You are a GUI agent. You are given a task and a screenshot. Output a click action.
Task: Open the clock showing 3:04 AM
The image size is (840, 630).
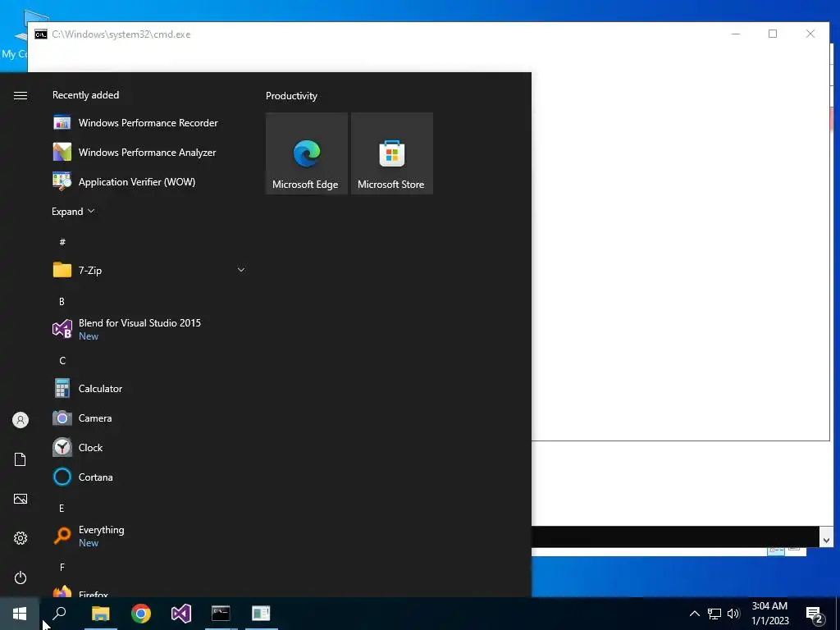click(769, 614)
